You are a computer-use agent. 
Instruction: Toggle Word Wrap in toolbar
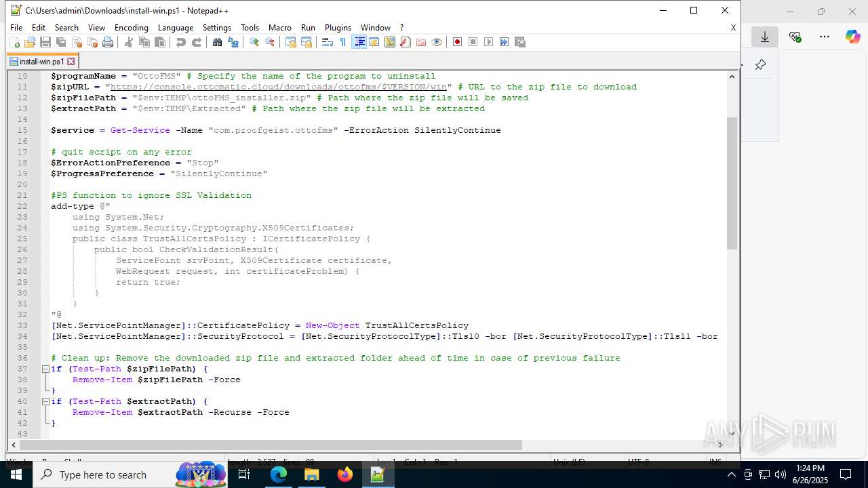pos(328,42)
